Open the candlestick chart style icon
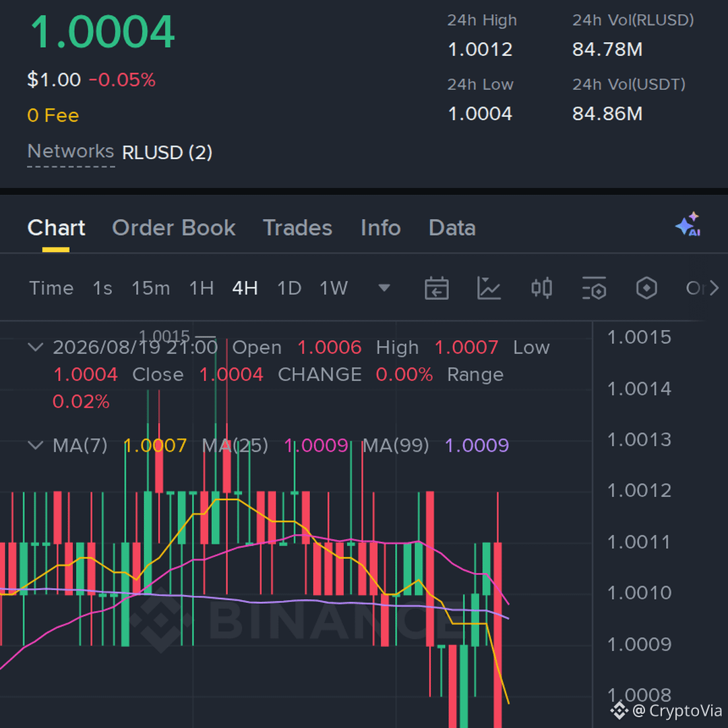The image size is (728, 728). point(541,288)
